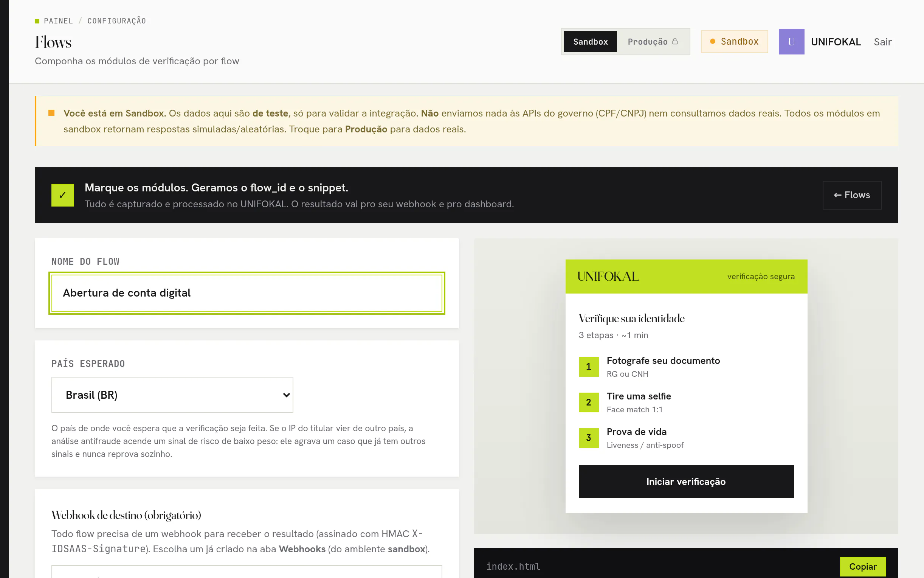Click the green checkmark icon in the banner
This screenshot has width=924, height=578.
tap(63, 195)
